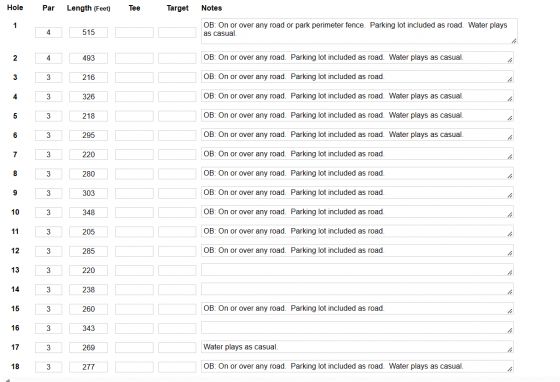Click the Par field for hole 10
Image resolution: width=560 pixels, height=382 pixels.
click(49, 212)
